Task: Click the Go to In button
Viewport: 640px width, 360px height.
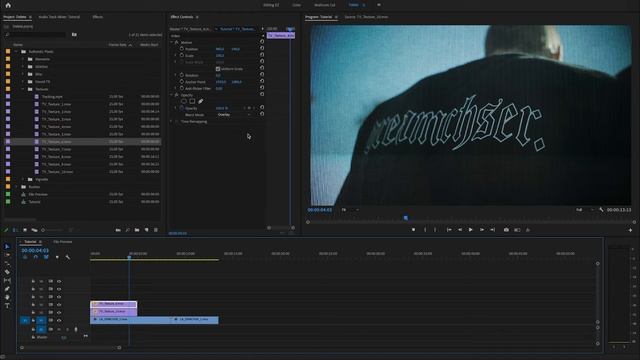Action: 449,230
